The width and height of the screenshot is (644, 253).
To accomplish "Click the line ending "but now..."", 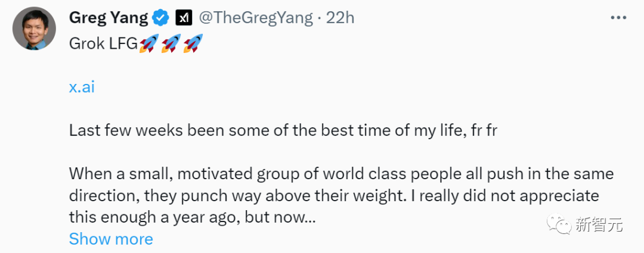I will click(192, 218).
